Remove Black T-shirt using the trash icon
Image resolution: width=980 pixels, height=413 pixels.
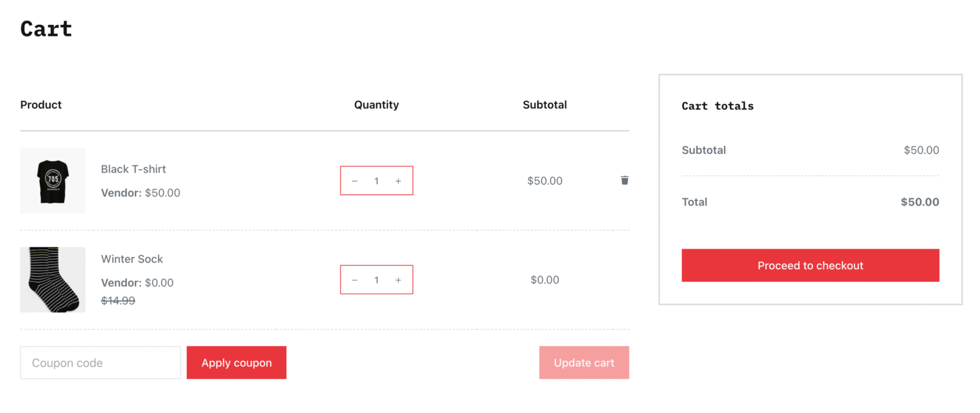tap(624, 180)
